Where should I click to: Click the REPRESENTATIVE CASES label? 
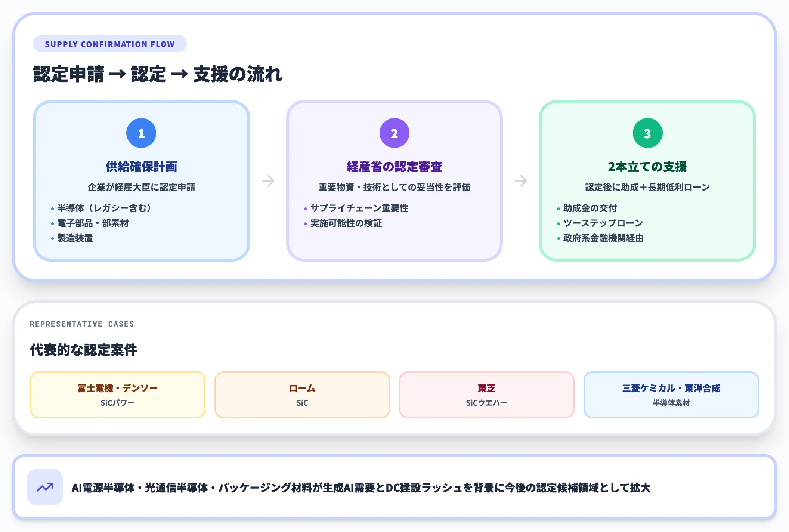point(82,324)
